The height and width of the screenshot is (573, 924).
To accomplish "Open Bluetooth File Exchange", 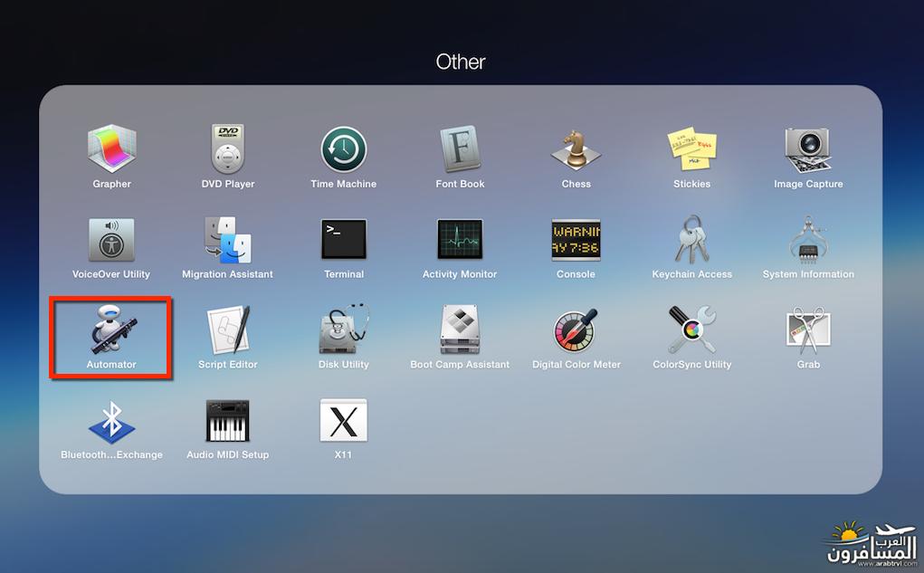I will (111, 422).
